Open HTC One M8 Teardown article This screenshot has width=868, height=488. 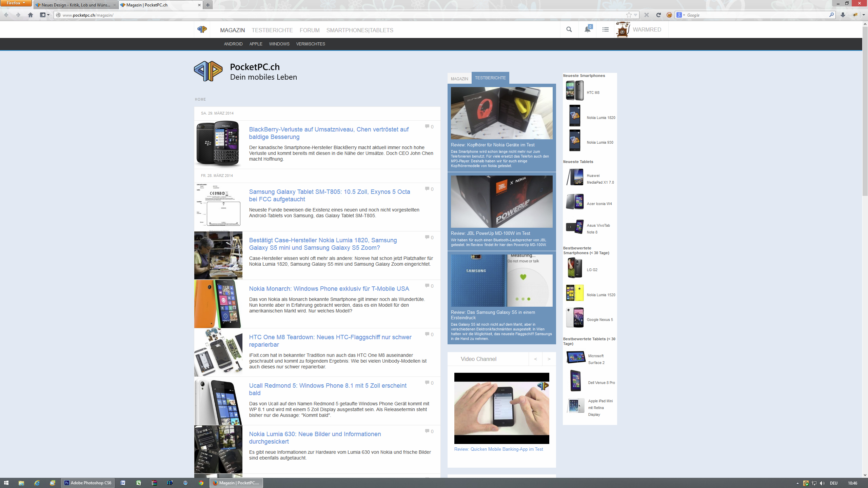(x=330, y=341)
